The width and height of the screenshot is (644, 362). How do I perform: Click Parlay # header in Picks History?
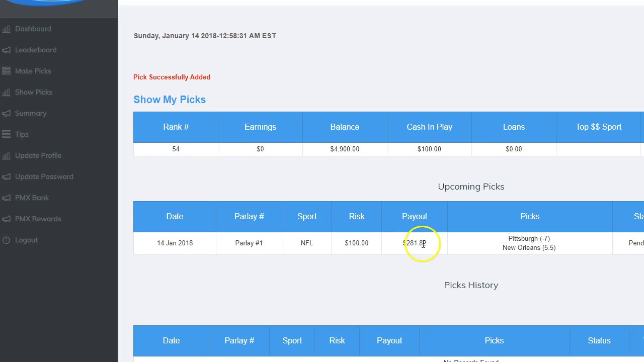(x=239, y=341)
